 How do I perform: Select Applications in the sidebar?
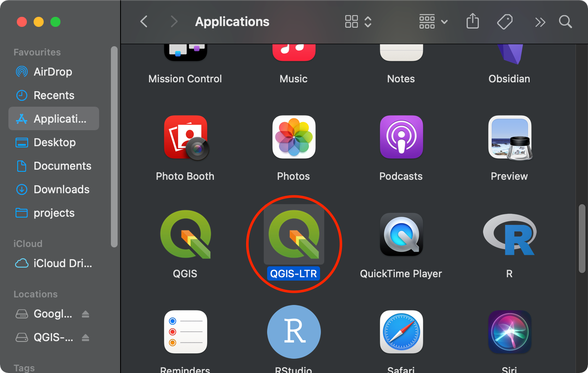[x=54, y=119]
